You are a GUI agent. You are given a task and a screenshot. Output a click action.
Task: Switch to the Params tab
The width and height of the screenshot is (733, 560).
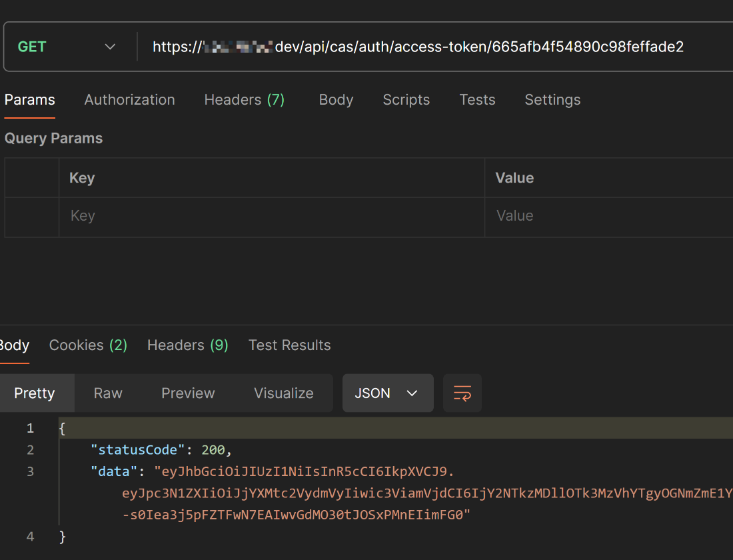click(x=29, y=100)
